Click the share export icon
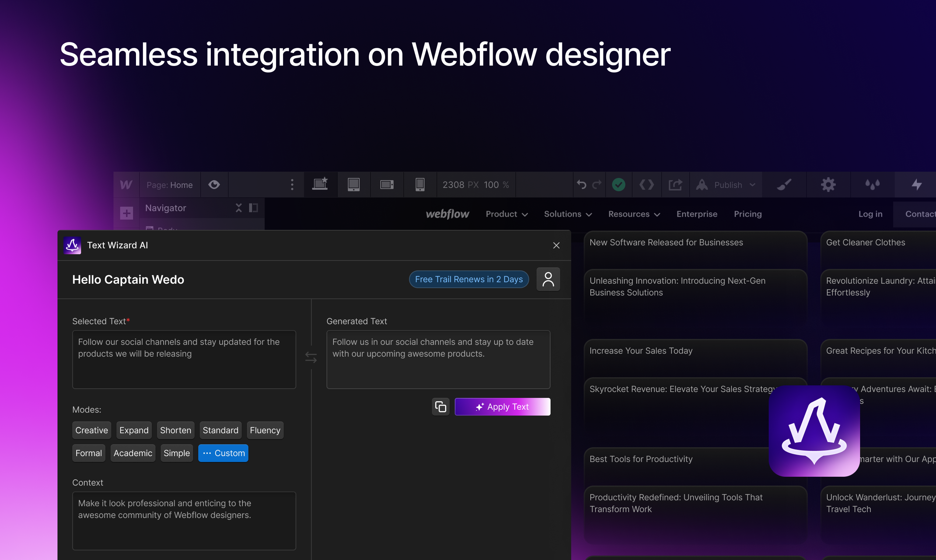This screenshot has height=560, width=936. point(675,185)
